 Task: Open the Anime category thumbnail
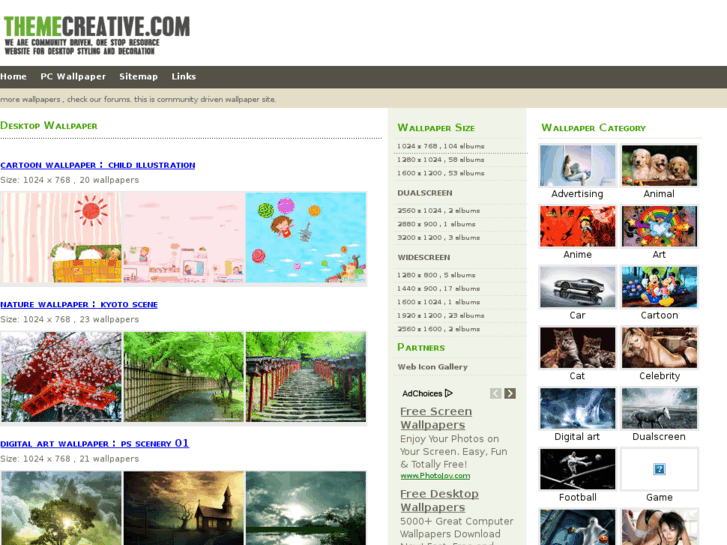tap(577, 226)
